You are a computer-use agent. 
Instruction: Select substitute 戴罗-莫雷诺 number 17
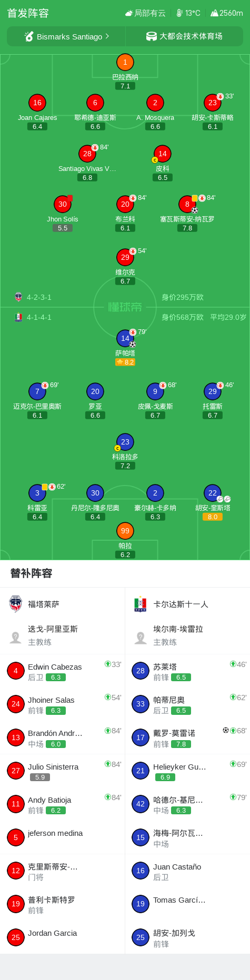(x=187, y=737)
